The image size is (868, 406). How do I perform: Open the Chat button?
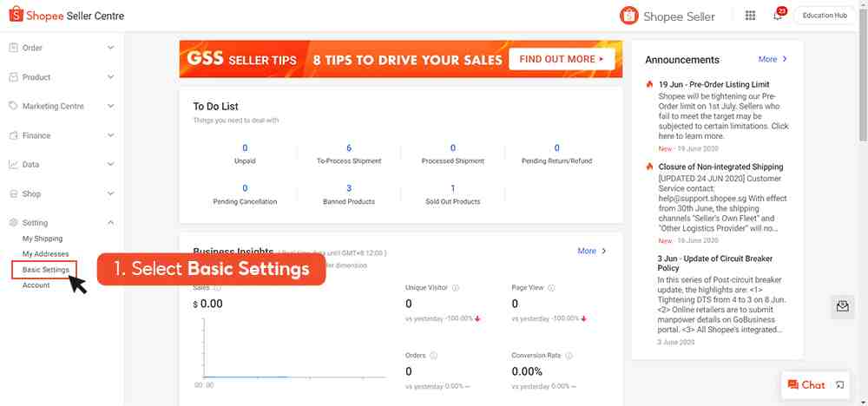[x=806, y=385]
